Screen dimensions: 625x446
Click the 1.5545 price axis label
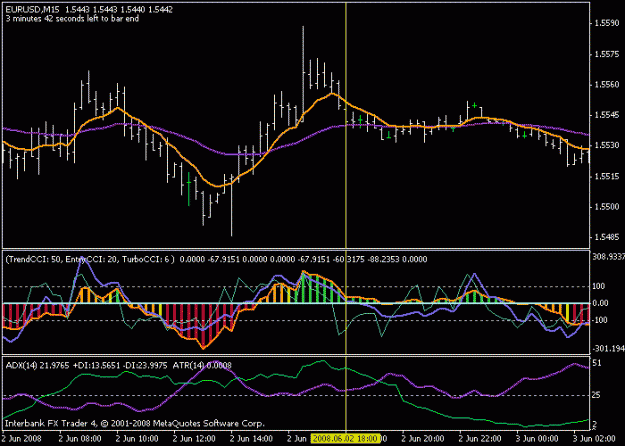pyautogui.click(x=607, y=115)
